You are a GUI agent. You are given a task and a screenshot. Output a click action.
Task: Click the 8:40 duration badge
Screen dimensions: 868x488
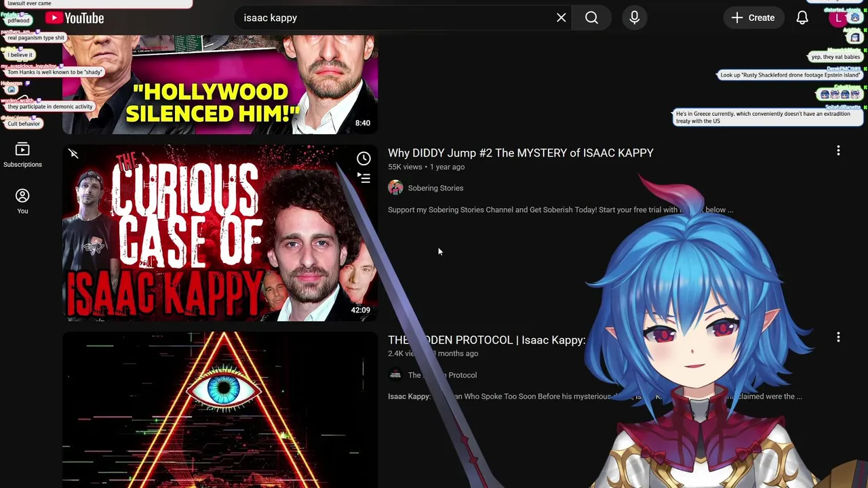click(x=363, y=123)
